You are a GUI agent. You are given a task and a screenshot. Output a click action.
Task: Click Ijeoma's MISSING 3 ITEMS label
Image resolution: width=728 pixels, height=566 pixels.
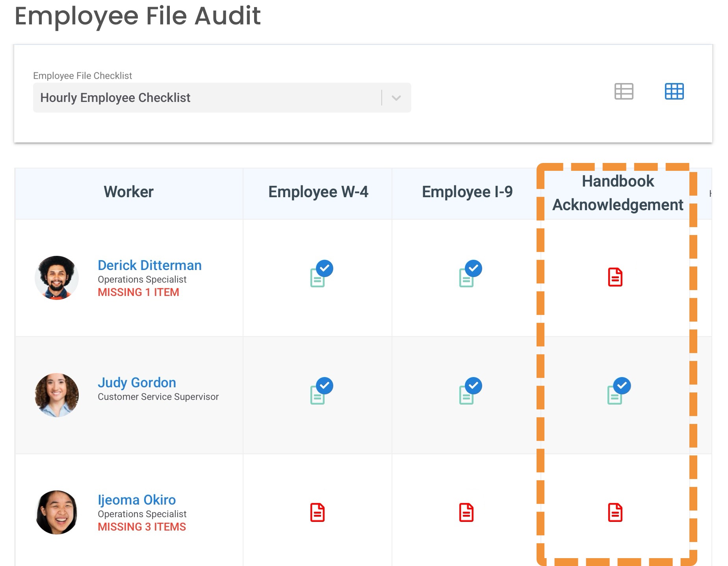142,527
